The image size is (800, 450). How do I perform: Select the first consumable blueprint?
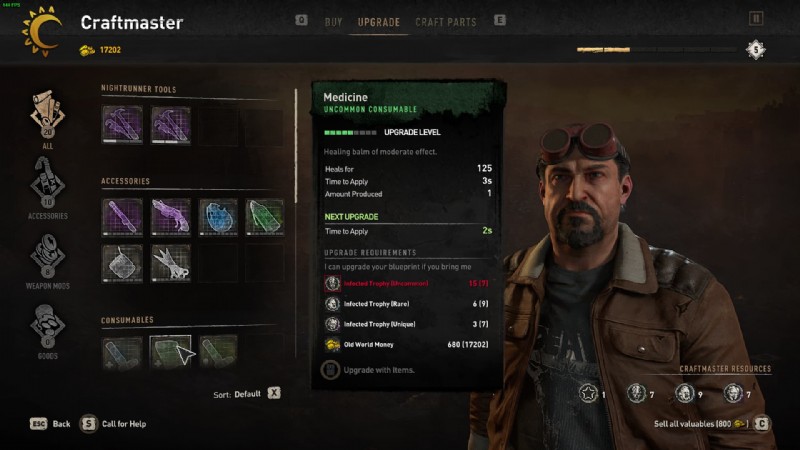[122, 352]
